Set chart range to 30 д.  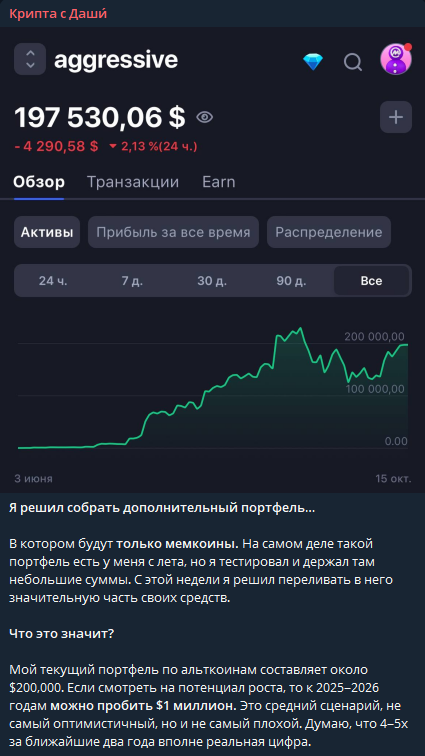pyautogui.click(x=212, y=281)
